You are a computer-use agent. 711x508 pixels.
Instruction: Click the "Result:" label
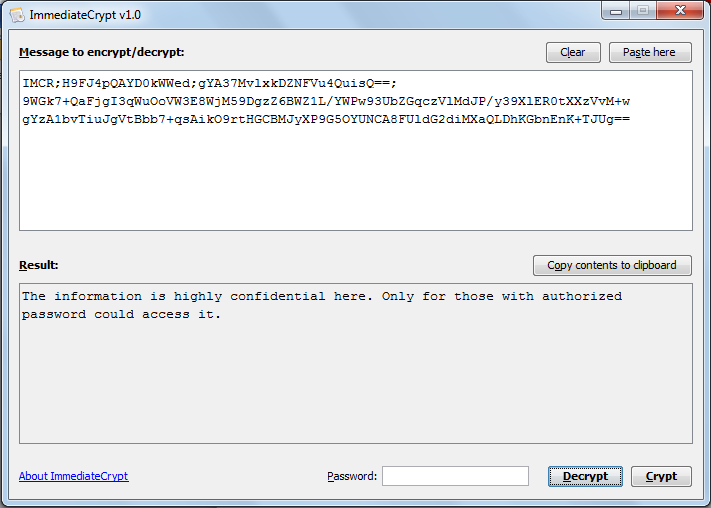pos(39,265)
